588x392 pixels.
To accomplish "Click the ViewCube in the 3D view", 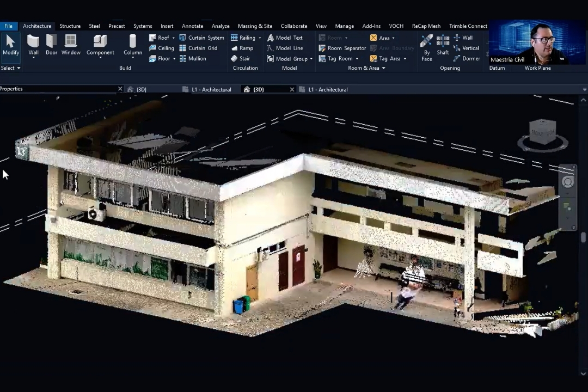I will [542, 133].
